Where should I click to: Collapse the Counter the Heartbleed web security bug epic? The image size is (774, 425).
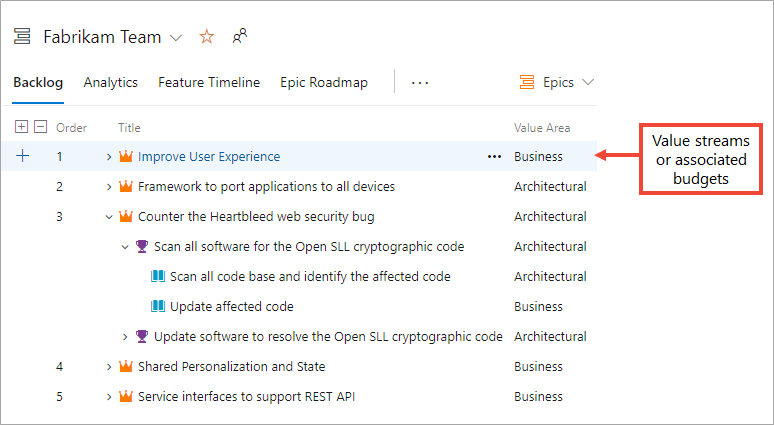110,217
